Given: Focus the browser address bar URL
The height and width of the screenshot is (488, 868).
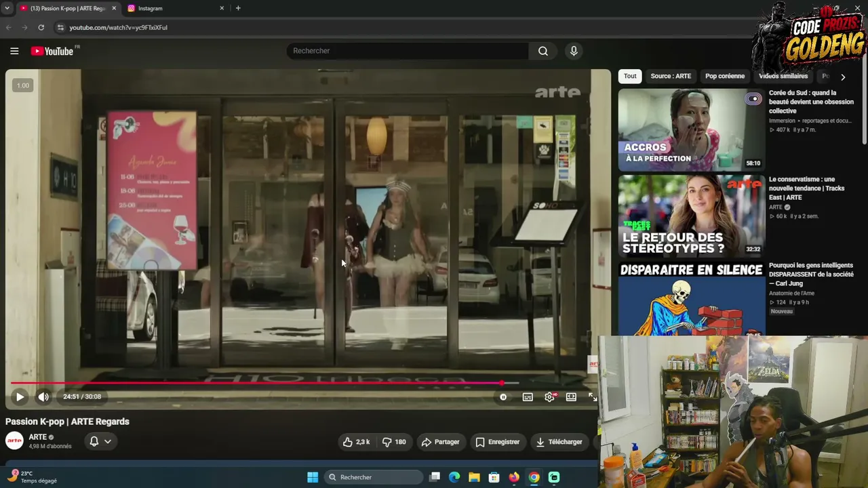Looking at the screenshot, I should tap(118, 27).
